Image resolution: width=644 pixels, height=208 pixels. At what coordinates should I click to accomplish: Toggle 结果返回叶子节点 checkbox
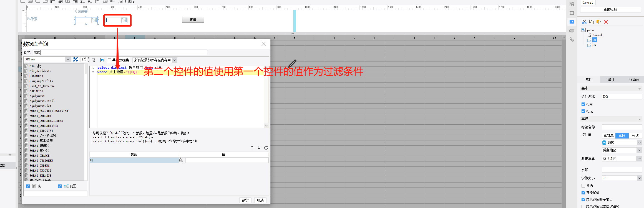(x=583, y=199)
